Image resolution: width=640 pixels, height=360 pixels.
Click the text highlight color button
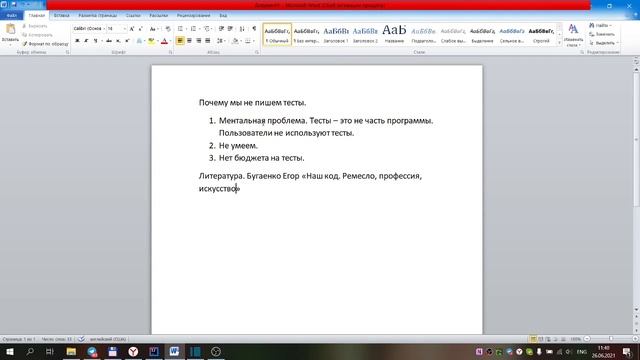pos(151,41)
